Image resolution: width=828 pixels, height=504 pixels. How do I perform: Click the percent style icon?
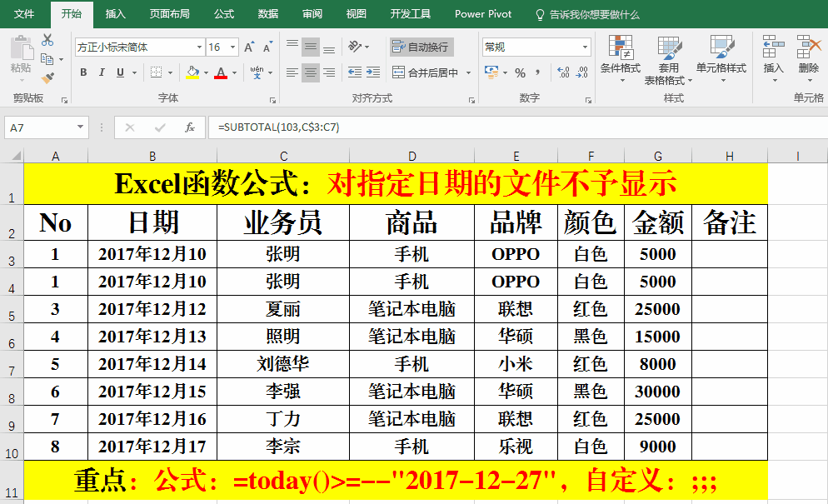[520, 72]
